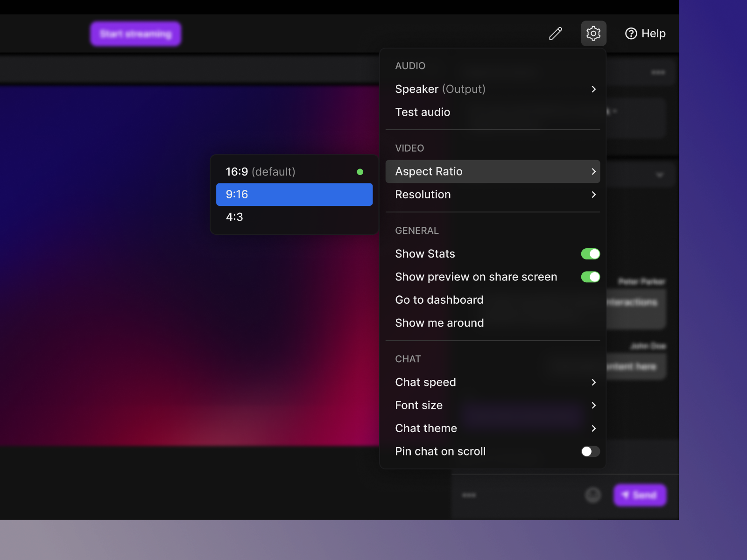Select the 9:16 aspect ratio
The image size is (747, 560).
coord(294,195)
